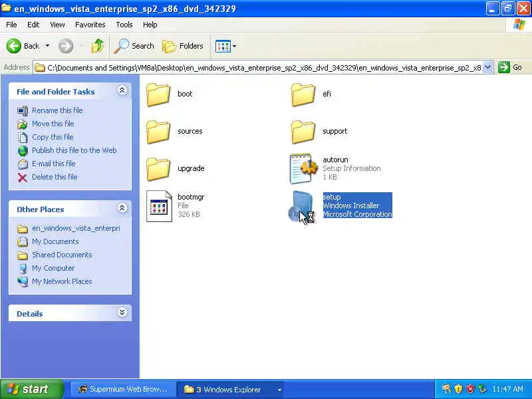Click the greyed Forward arrow button
Screen dimensions: 532x399
pyautogui.click(x=66, y=46)
